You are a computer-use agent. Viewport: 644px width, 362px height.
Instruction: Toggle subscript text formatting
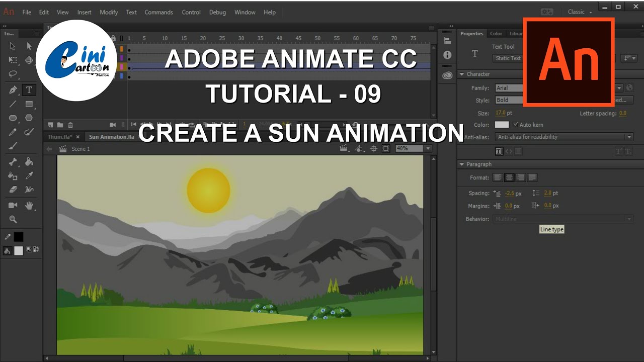coord(628,151)
